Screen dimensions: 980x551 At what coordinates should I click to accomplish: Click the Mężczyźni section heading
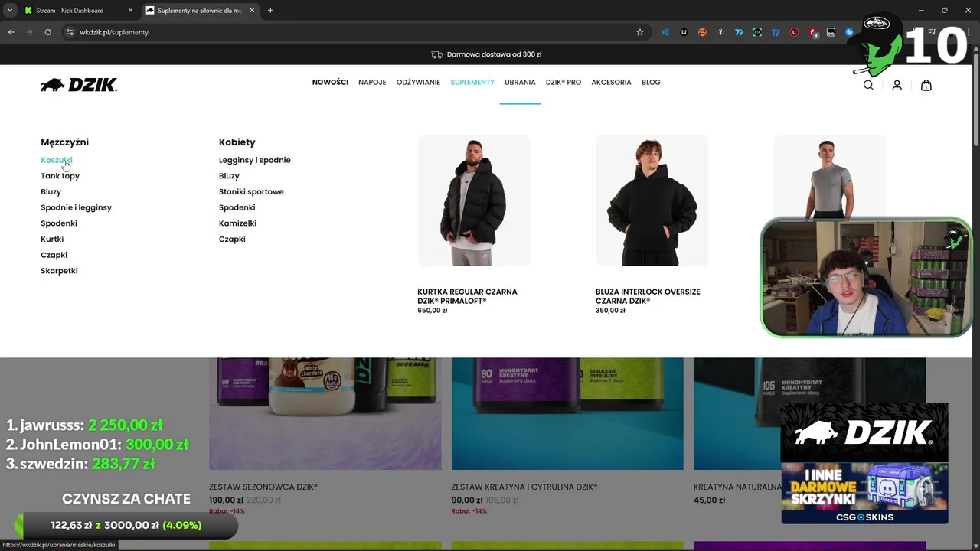click(64, 142)
